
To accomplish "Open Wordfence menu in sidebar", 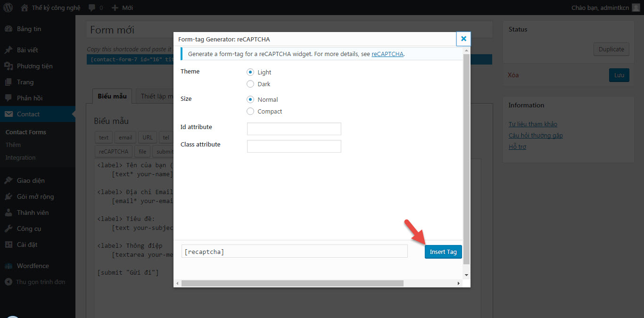I will [33, 266].
